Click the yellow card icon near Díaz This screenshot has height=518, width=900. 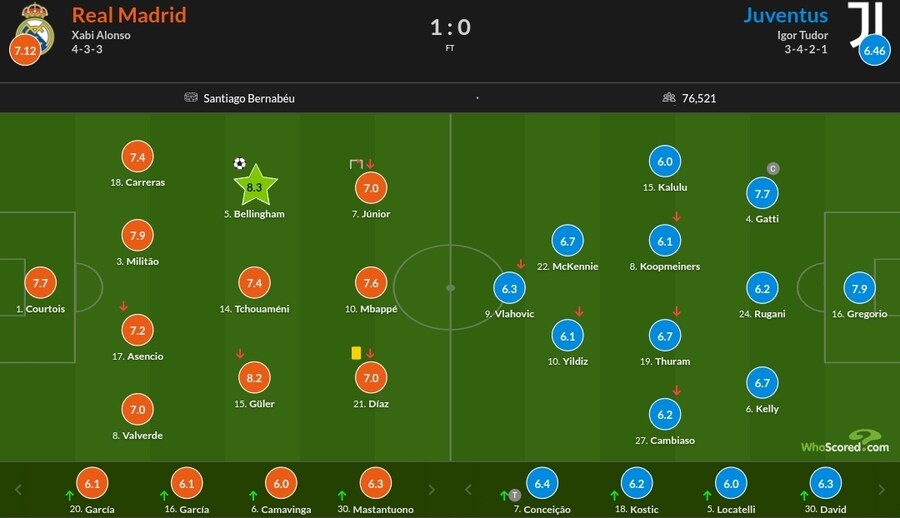coord(355,352)
